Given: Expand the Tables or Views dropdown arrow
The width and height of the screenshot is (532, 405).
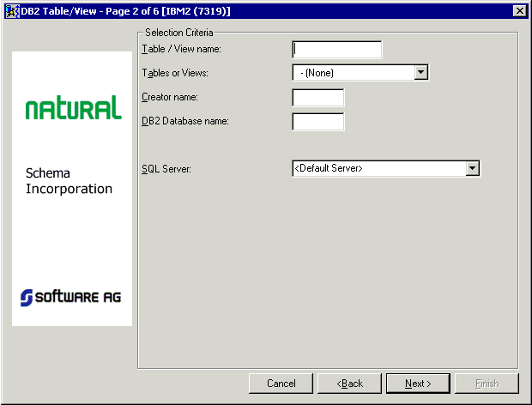Looking at the screenshot, I should 420,73.
